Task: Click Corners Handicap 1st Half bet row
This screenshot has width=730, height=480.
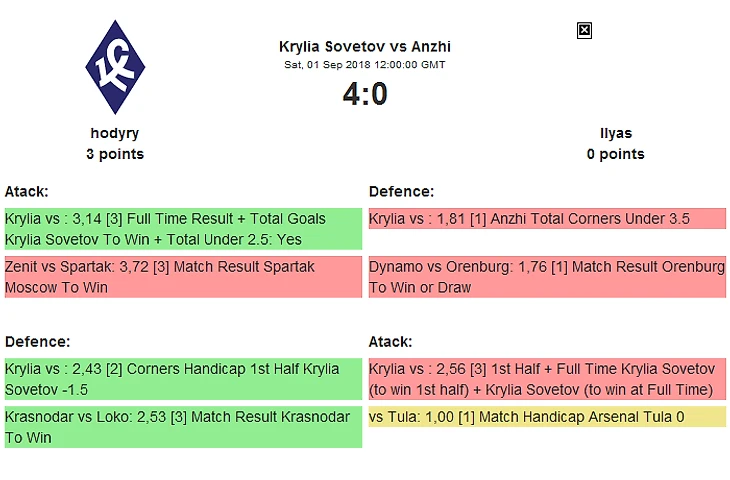Action: [182, 379]
